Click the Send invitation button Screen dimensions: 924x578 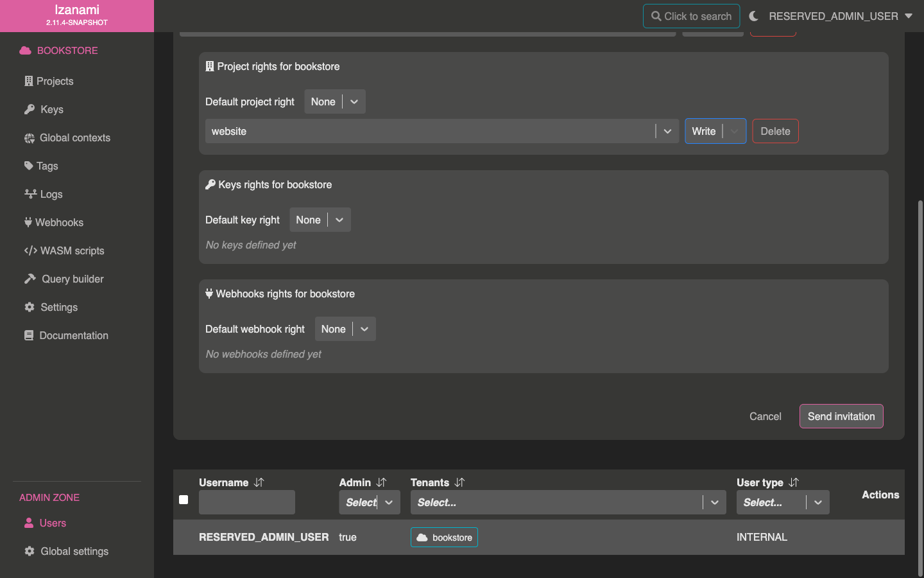841,416
